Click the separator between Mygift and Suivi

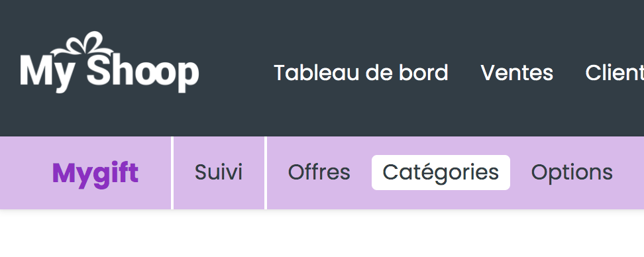click(172, 173)
